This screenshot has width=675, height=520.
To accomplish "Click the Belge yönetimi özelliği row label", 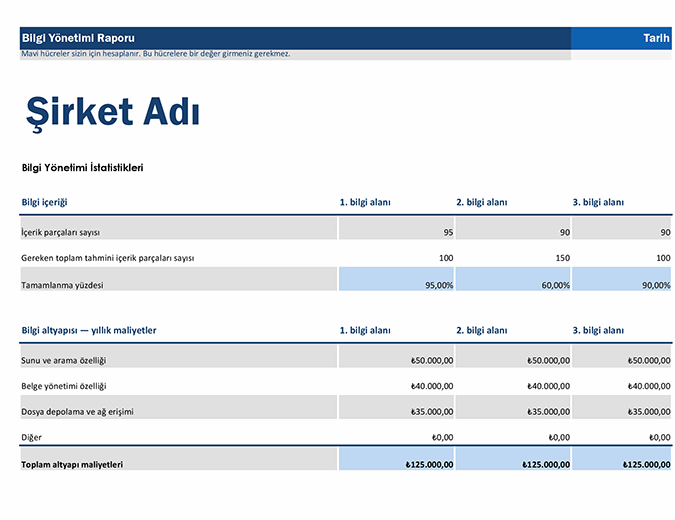I will pos(64,386).
